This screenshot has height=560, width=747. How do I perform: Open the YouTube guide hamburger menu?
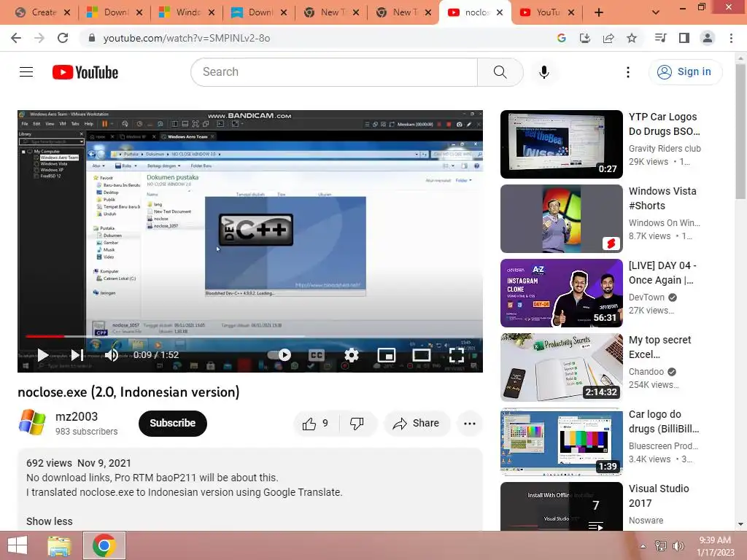(26, 72)
